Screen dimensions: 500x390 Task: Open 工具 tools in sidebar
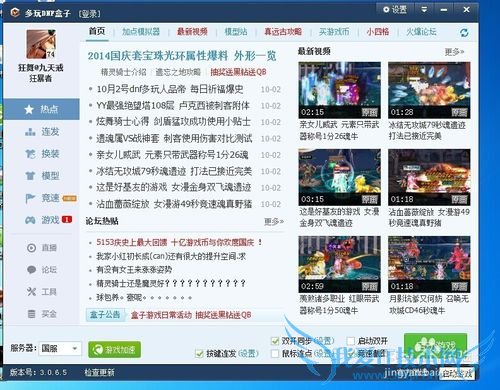[x=42, y=292]
